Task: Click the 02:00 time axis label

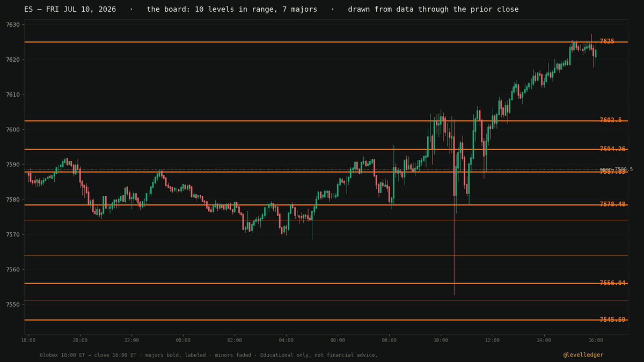Action: 235,340
